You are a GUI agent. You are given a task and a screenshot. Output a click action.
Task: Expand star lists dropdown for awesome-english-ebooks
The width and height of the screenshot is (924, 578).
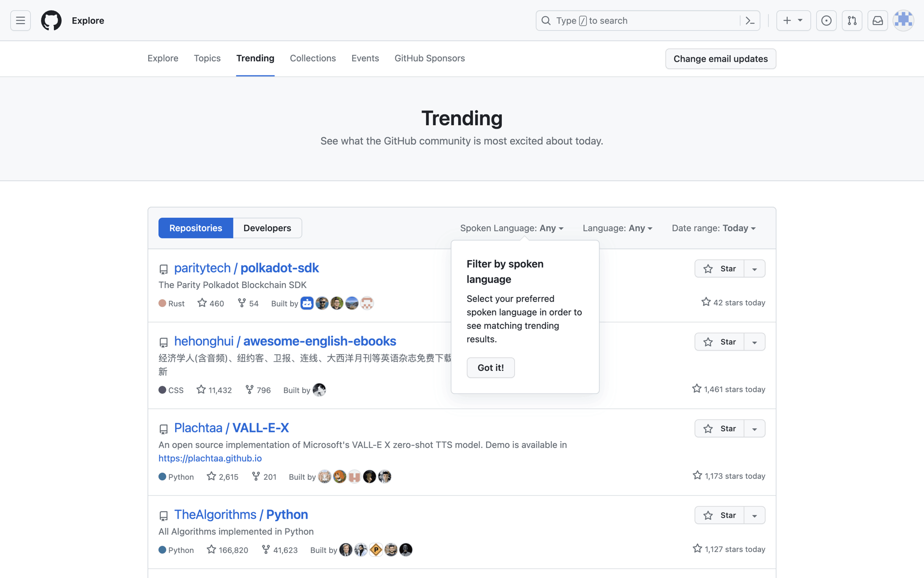point(755,342)
